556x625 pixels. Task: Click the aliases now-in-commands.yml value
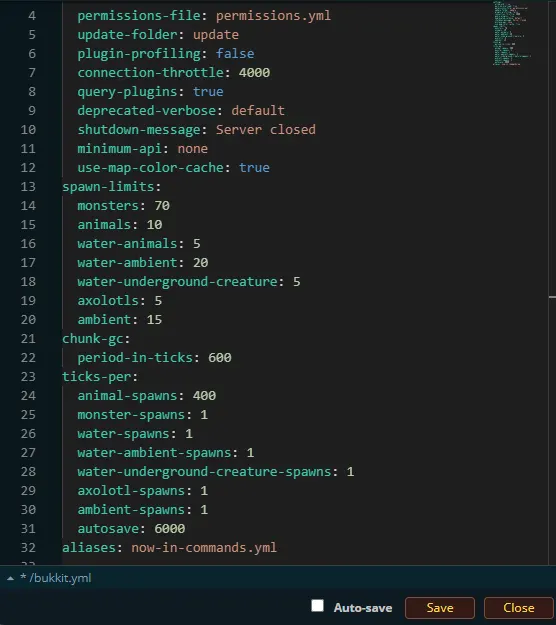204,548
